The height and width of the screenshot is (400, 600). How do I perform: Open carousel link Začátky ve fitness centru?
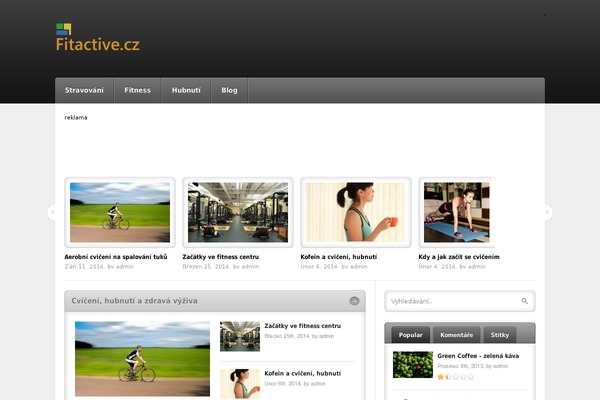(x=221, y=257)
